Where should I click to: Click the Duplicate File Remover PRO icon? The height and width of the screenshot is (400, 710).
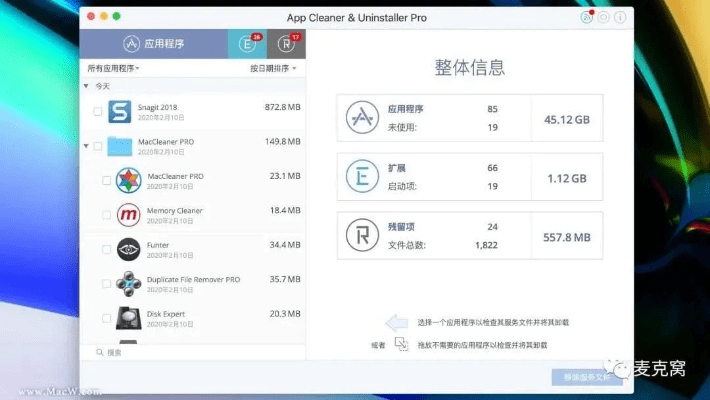(x=128, y=284)
